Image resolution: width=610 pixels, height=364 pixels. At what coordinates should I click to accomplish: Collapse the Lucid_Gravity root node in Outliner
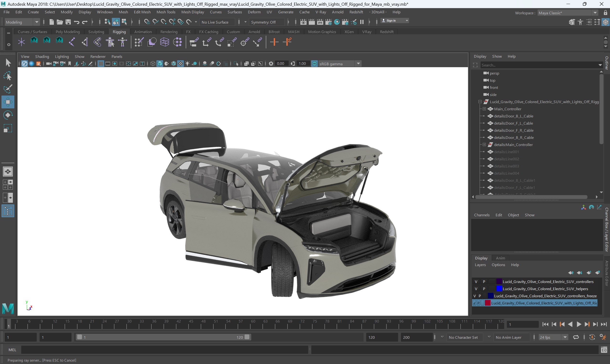tap(480, 102)
